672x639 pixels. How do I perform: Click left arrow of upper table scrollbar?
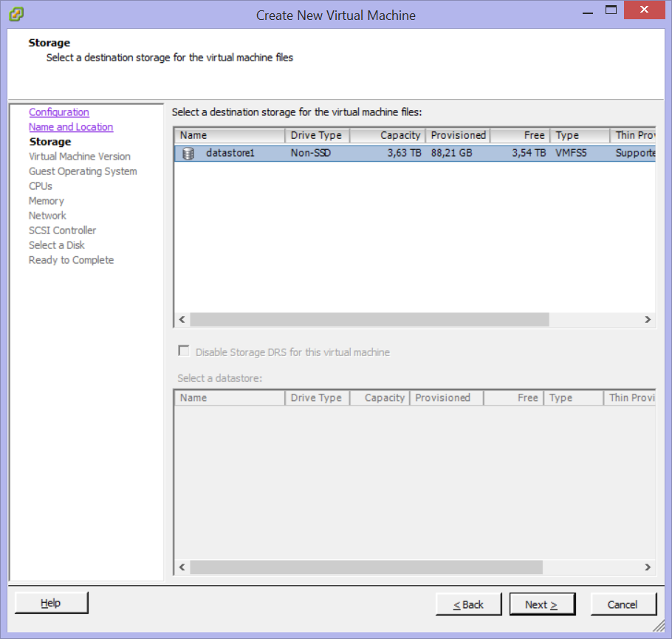182,319
